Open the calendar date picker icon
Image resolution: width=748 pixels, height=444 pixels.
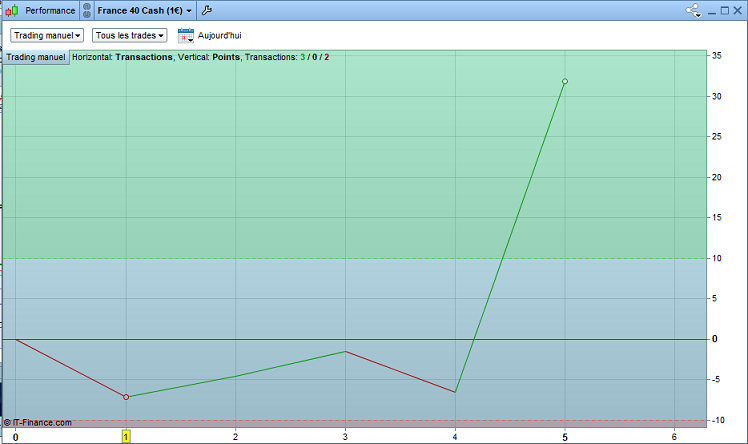186,35
